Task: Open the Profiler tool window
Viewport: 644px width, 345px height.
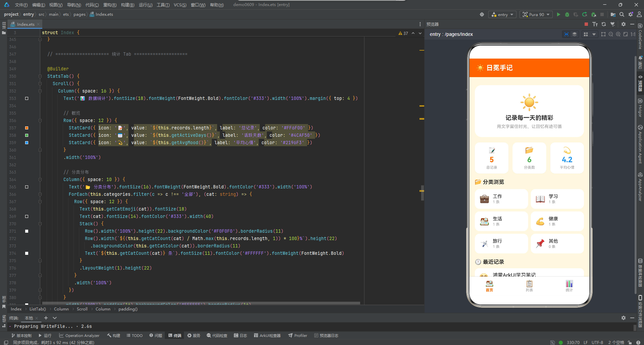Action: (x=298, y=336)
